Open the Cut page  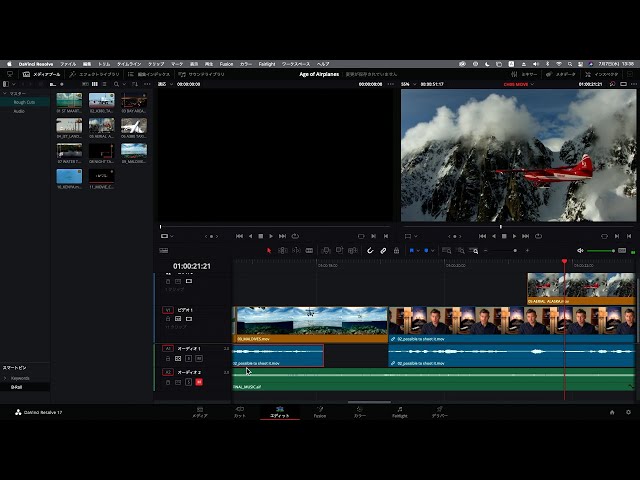[x=239, y=411]
